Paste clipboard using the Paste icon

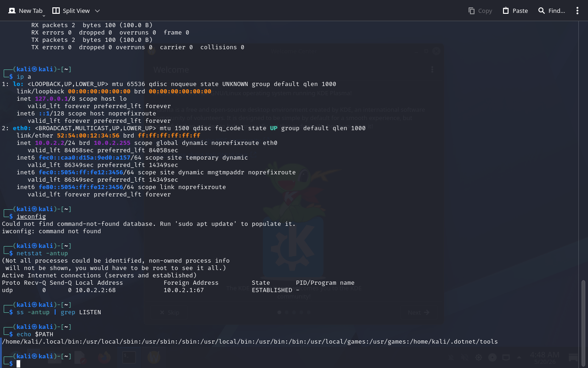[x=506, y=11]
